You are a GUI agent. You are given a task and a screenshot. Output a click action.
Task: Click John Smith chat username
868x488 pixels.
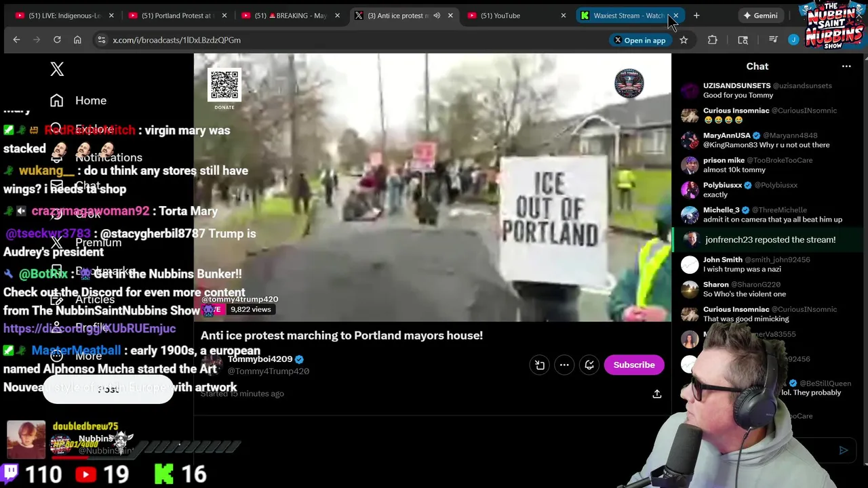click(723, 260)
